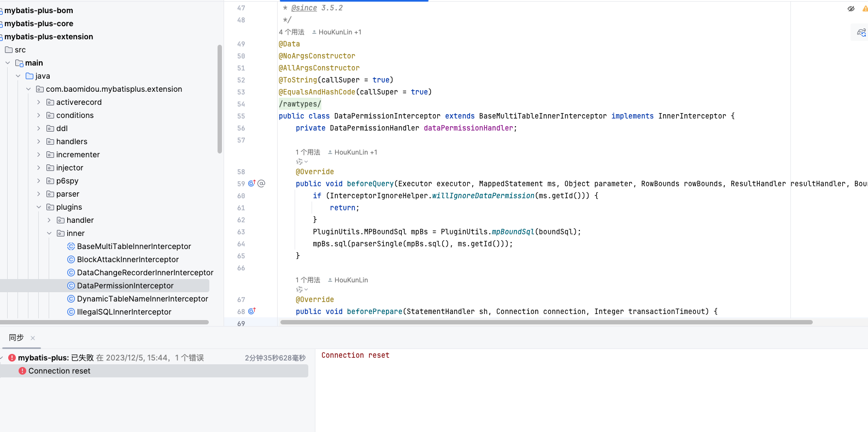Select mybatis-plus-core module in project tree

(39, 23)
